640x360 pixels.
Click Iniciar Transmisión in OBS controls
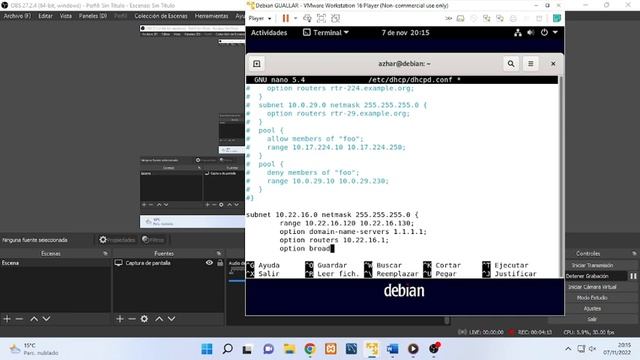click(592, 265)
